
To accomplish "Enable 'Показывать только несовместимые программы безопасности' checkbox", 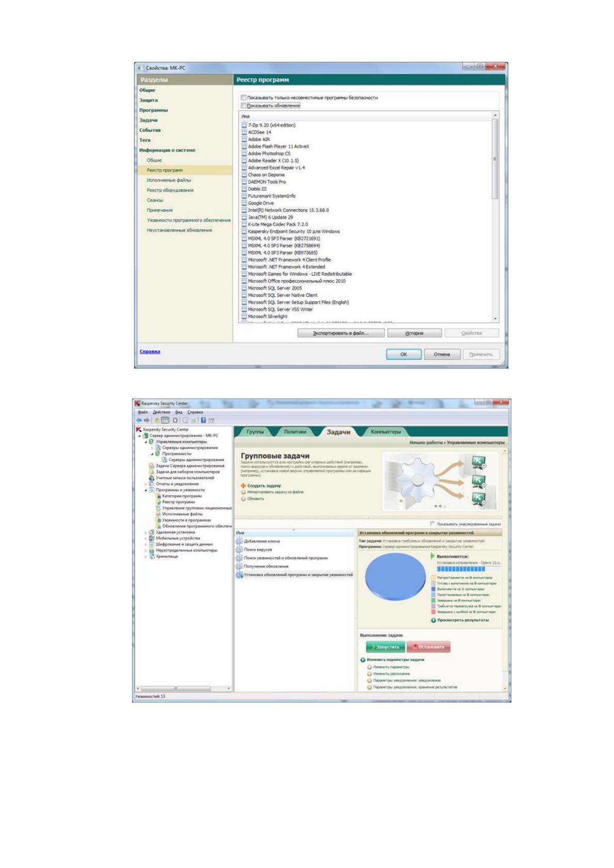I will 244,97.
